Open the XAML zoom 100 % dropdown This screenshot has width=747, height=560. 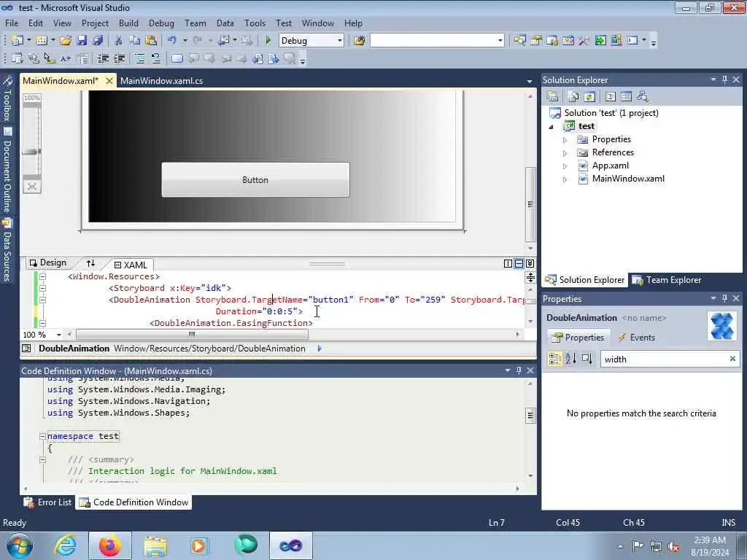click(59, 335)
